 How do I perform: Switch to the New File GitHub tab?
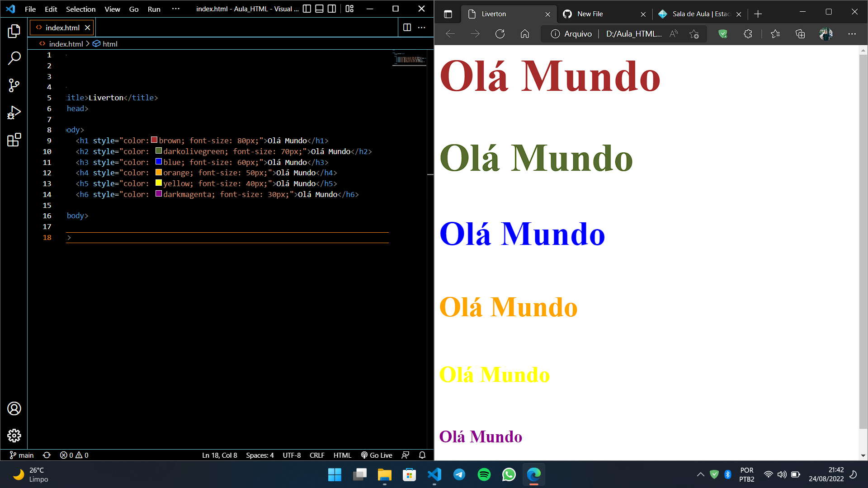coord(589,14)
